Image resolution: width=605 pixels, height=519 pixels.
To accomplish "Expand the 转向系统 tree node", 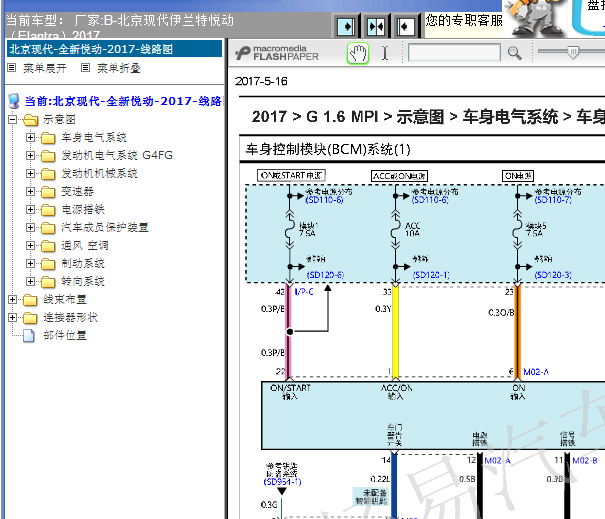I will coord(30,281).
